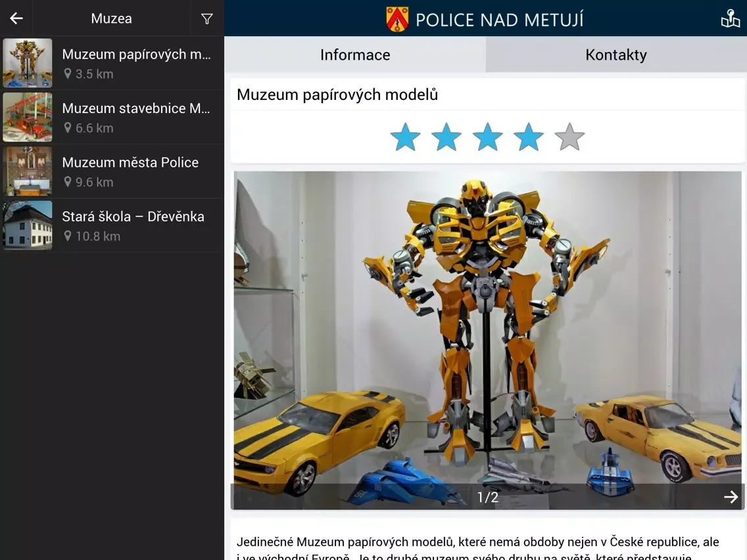Click the Police nad Metují coat of arms
Screen dimensions: 747x560
coord(397,19)
